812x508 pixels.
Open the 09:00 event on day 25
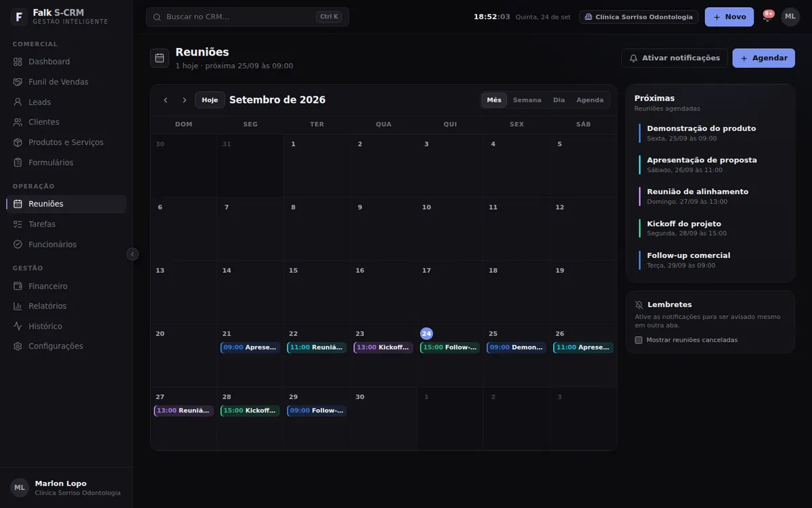(x=516, y=347)
